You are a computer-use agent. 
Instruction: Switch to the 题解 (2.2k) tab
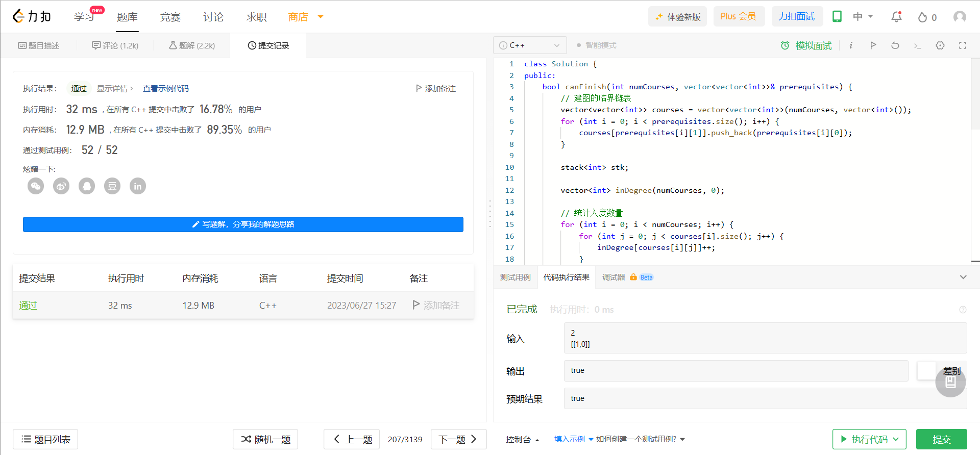[192, 45]
